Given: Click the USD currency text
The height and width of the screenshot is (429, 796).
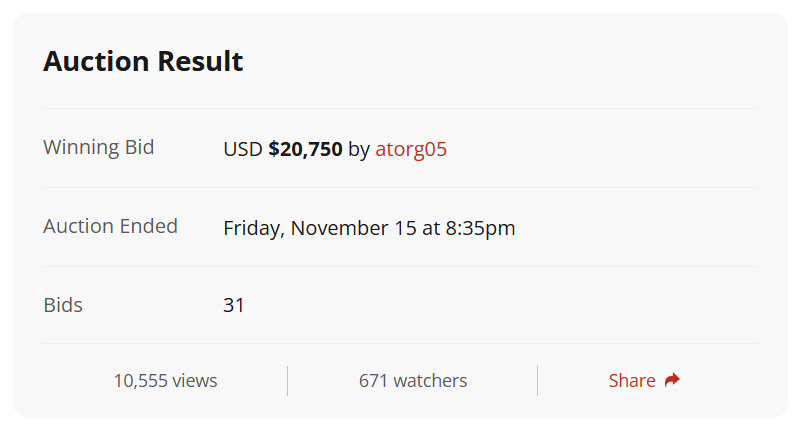Looking at the screenshot, I should [x=243, y=149].
